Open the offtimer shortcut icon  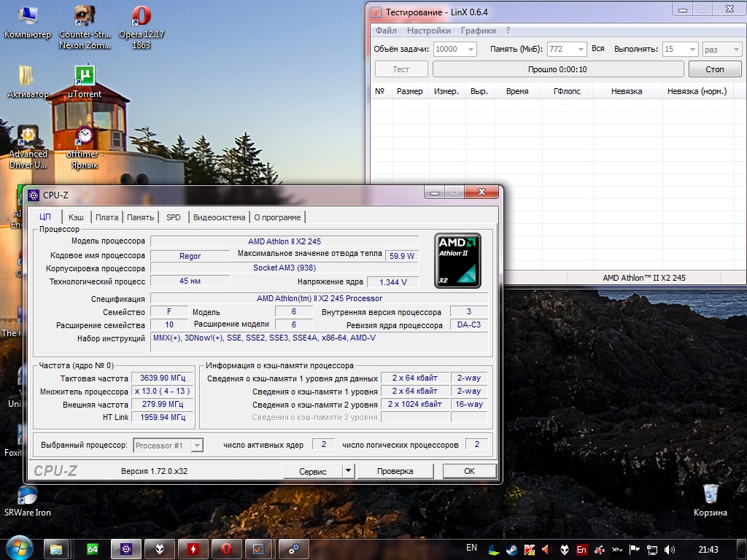pyautogui.click(x=85, y=147)
